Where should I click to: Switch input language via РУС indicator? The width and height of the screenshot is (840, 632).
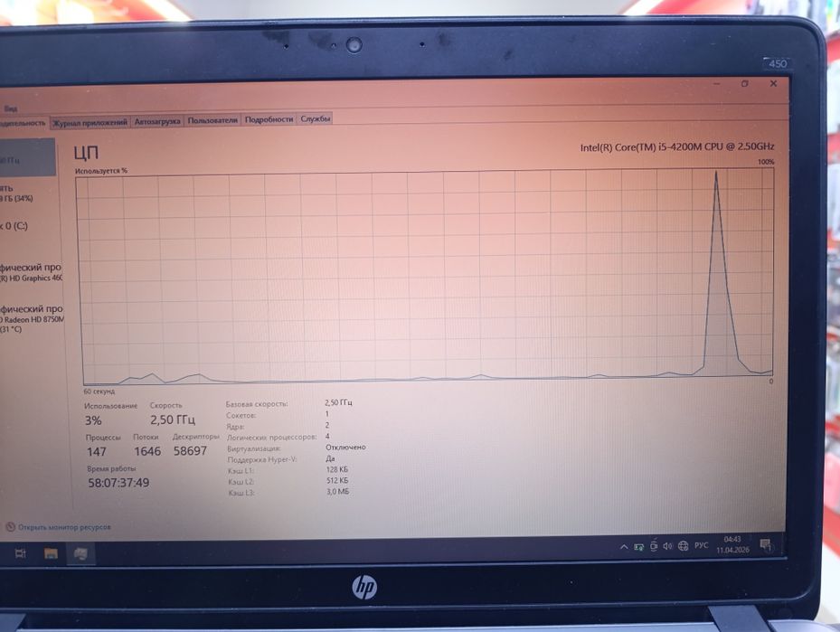click(702, 545)
